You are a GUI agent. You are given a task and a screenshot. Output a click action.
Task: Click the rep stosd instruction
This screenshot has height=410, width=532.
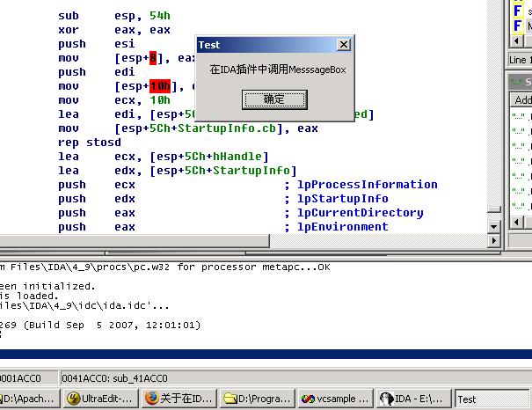[90, 143]
